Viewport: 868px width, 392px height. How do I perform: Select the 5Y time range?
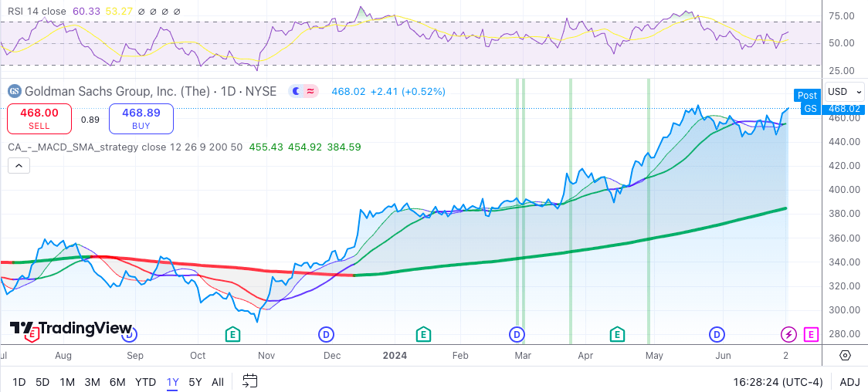click(195, 382)
